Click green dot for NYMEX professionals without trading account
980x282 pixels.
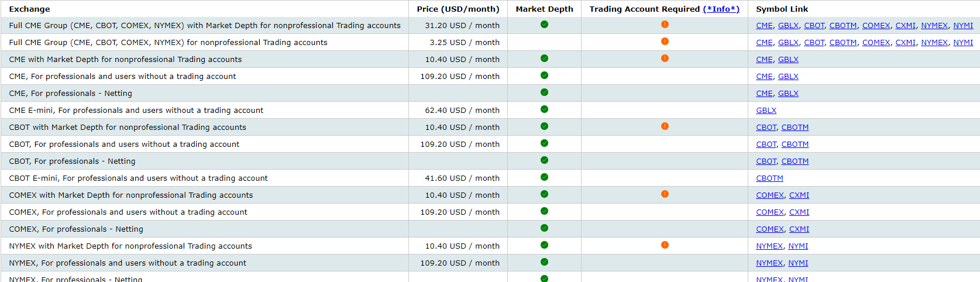click(x=544, y=262)
